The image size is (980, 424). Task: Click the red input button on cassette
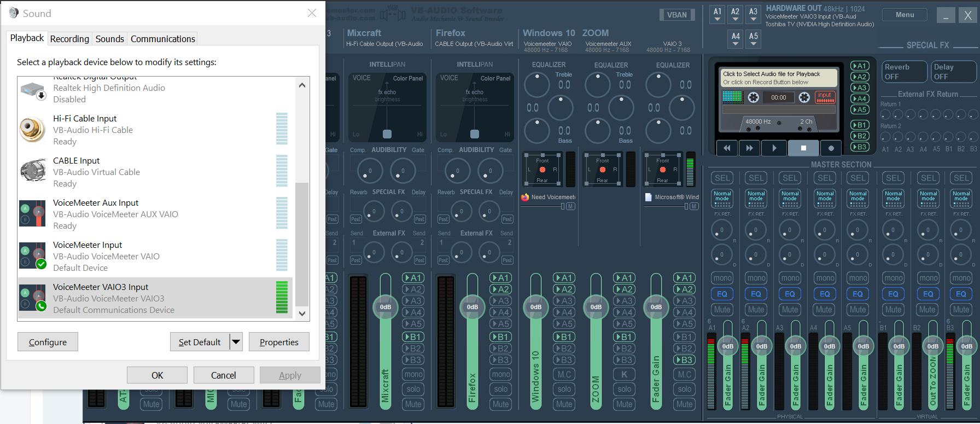click(825, 97)
